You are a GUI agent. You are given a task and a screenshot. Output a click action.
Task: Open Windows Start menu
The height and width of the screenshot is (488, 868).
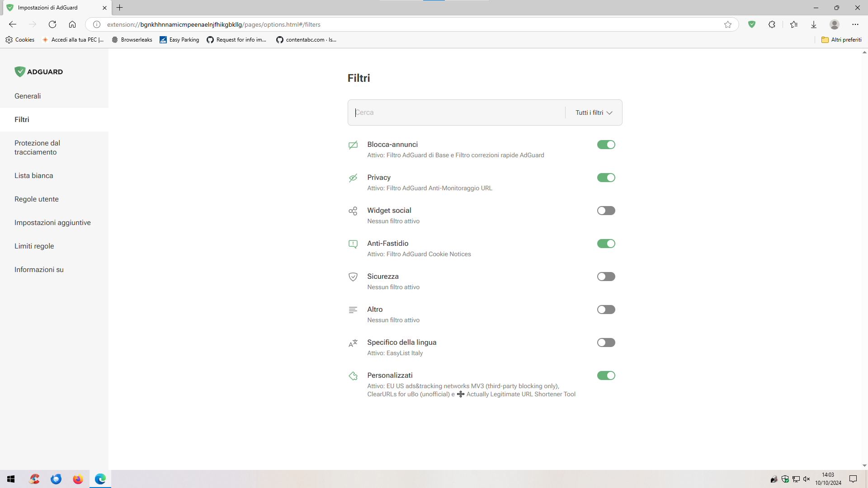pyautogui.click(x=11, y=479)
